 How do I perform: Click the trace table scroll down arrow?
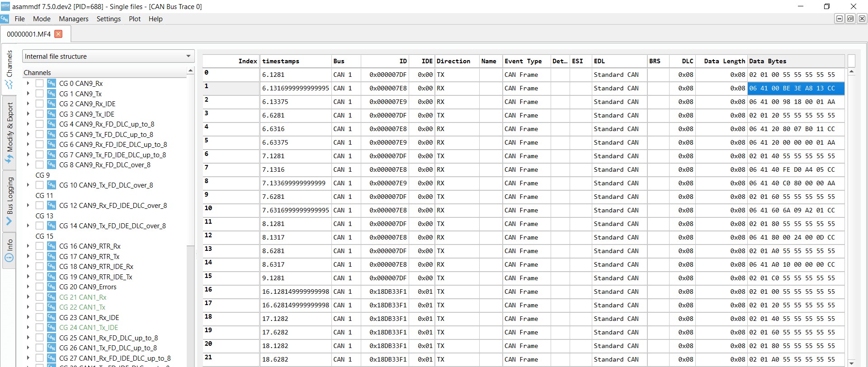coord(852,363)
